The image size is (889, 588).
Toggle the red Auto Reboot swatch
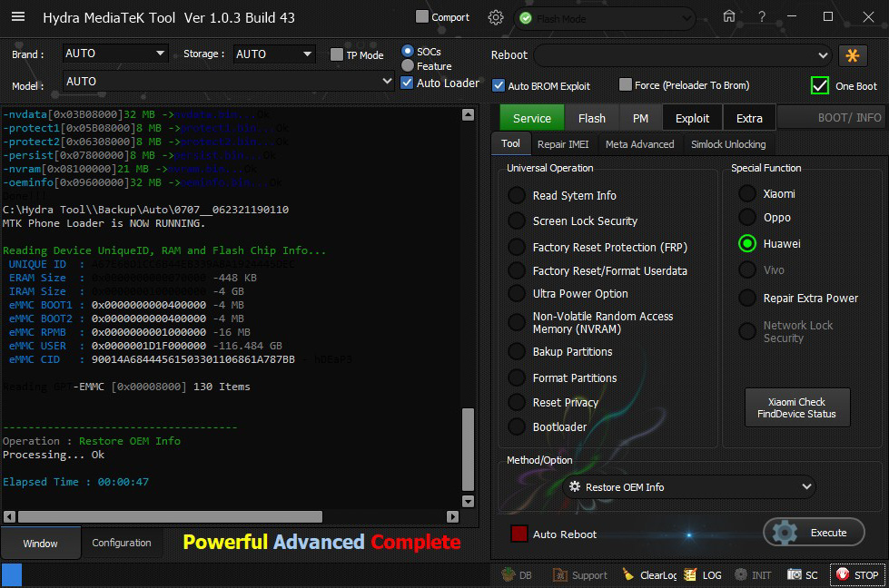pos(519,534)
